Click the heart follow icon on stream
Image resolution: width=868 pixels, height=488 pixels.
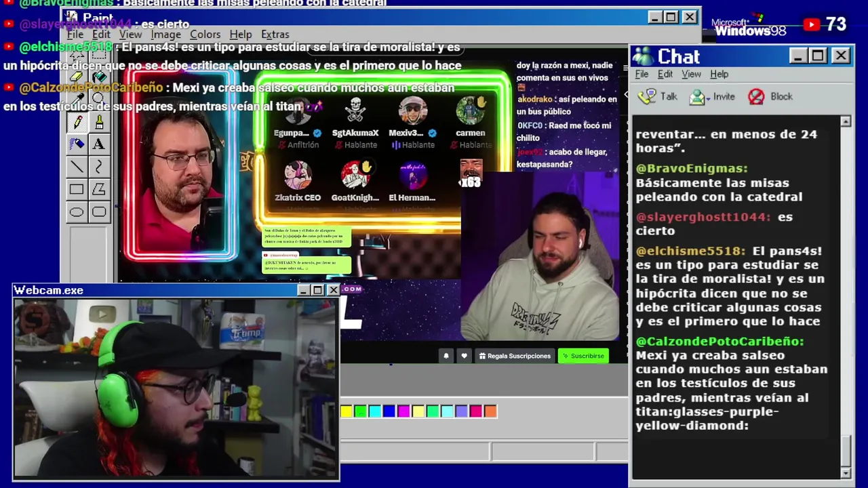coord(464,356)
